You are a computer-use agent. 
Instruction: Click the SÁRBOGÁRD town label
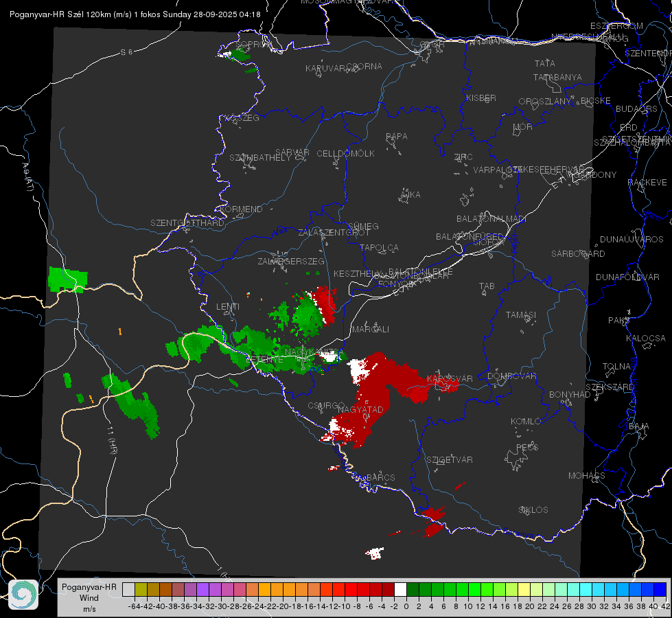pyautogui.click(x=578, y=254)
